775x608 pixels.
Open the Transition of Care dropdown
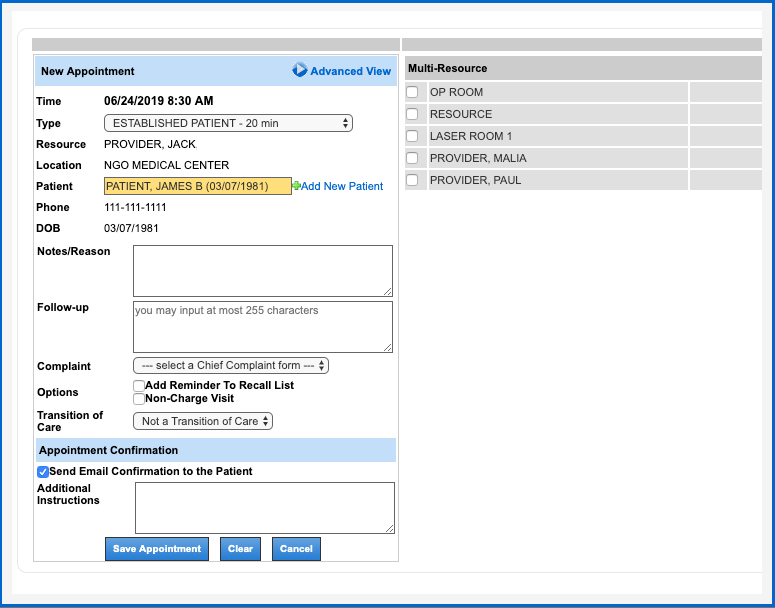pos(203,421)
